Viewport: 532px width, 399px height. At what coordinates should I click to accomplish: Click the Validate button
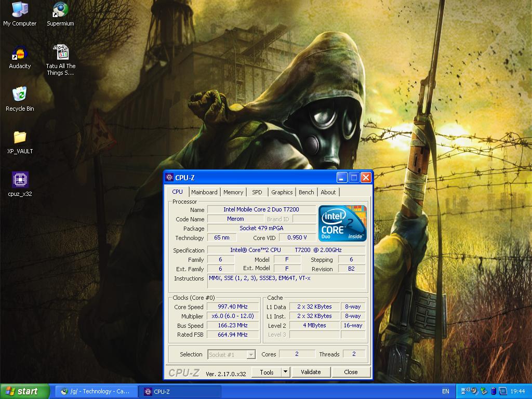pyautogui.click(x=311, y=372)
